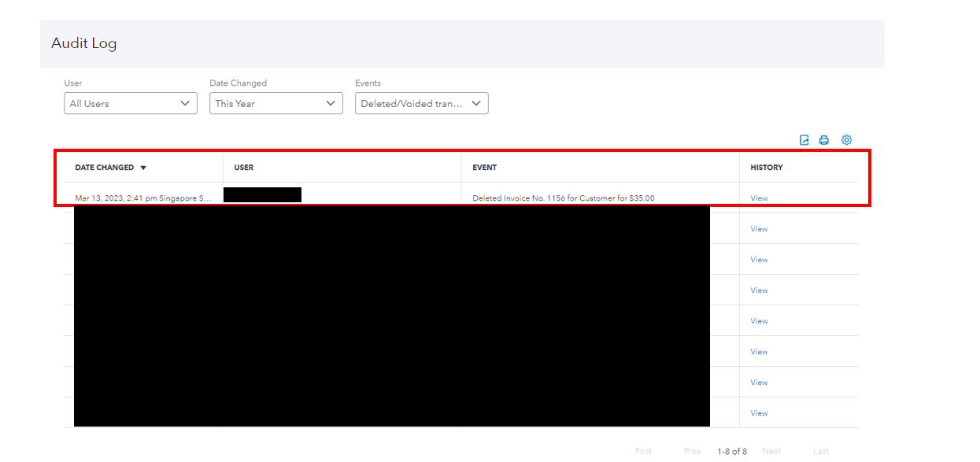Click the History column header
Viewport: 980px width, 462px height.
pos(767,168)
